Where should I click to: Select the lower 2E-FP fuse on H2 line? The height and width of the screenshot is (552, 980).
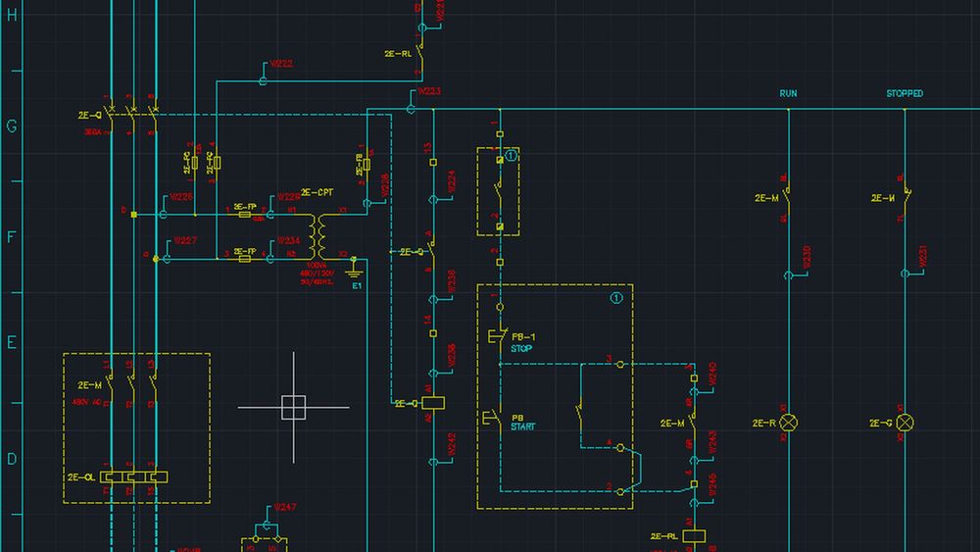coord(245,258)
